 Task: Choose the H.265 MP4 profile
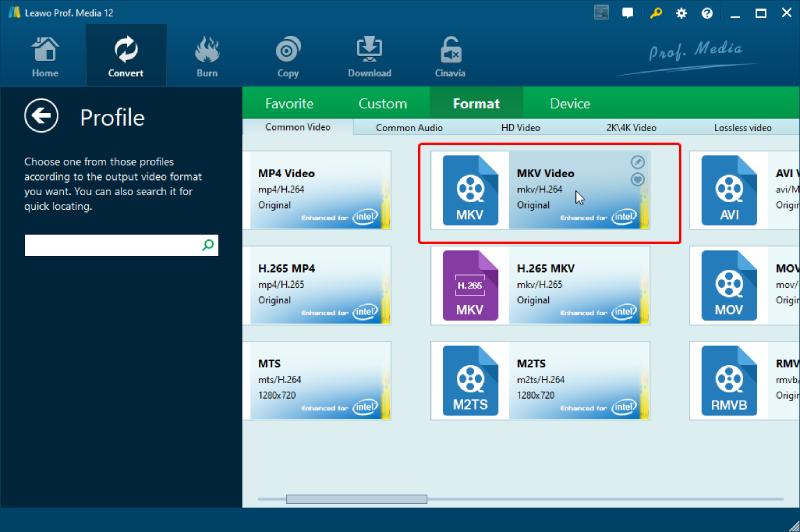click(317, 286)
